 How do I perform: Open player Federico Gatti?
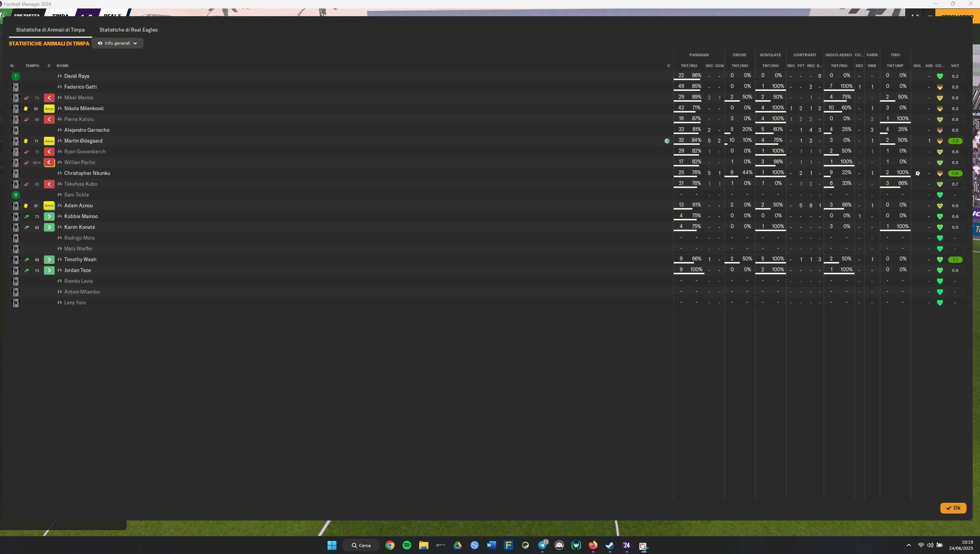(x=80, y=87)
